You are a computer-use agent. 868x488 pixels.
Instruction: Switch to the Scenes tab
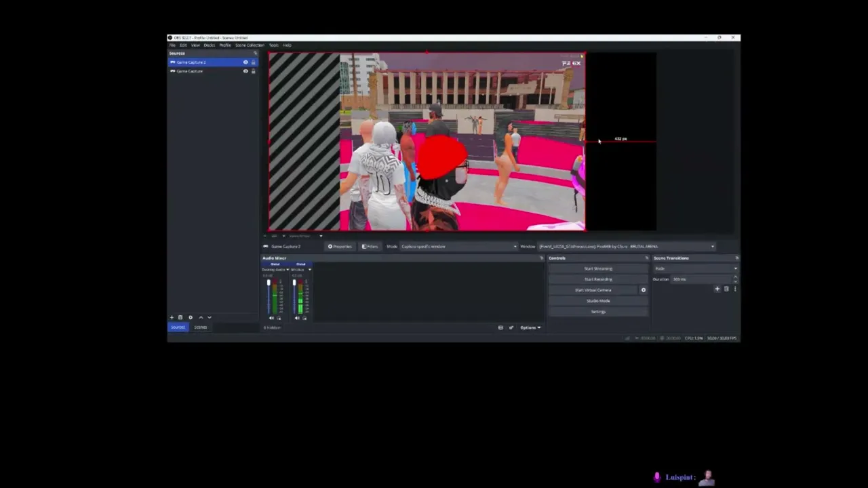[201, 327]
